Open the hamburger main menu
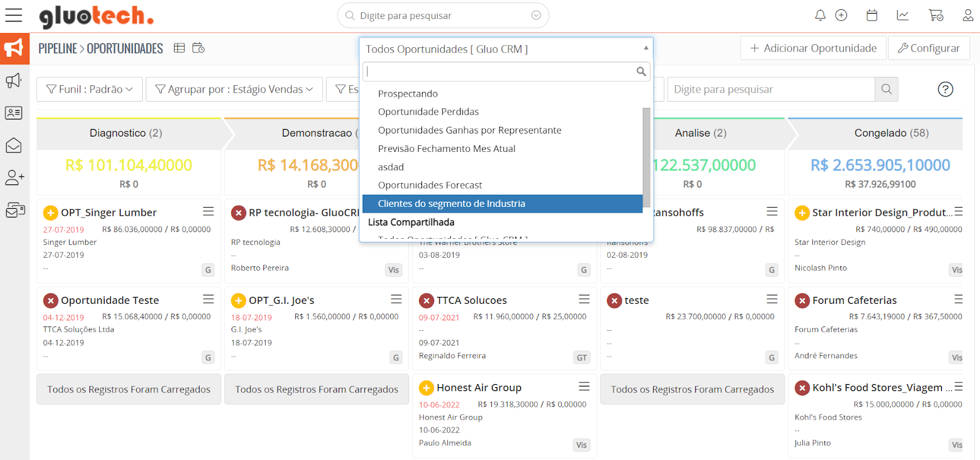 pos(13,15)
